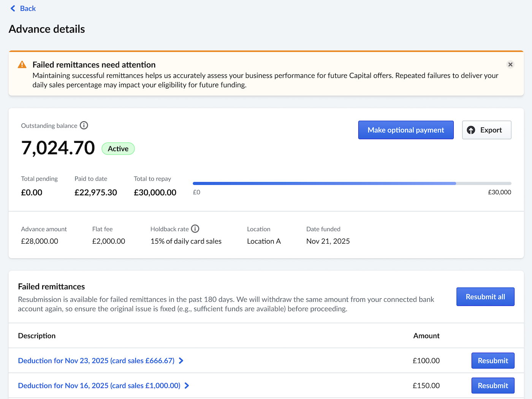
Task: Click the Amount column header
Action: 426,336
